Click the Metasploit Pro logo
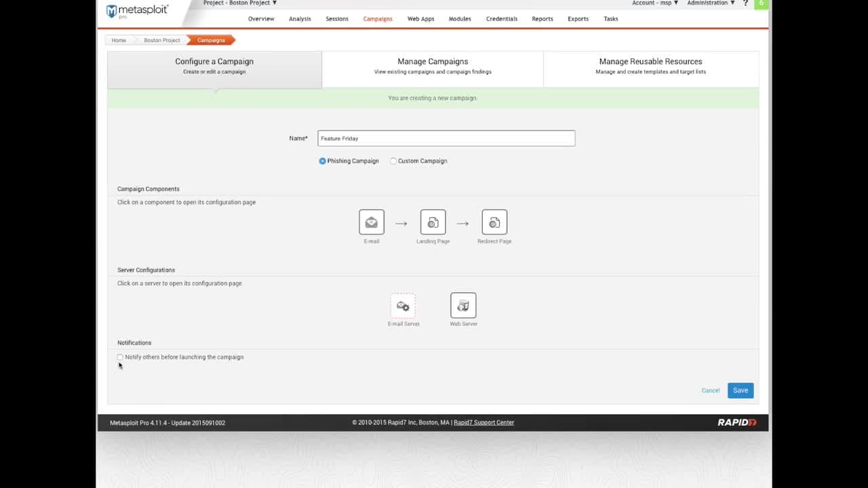This screenshot has height=488, width=868. tap(138, 12)
